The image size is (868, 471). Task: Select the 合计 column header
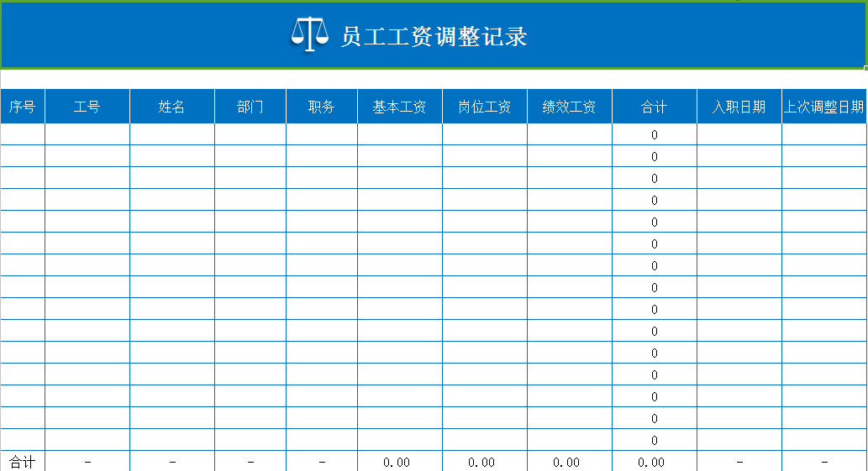pyautogui.click(x=655, y=106)
